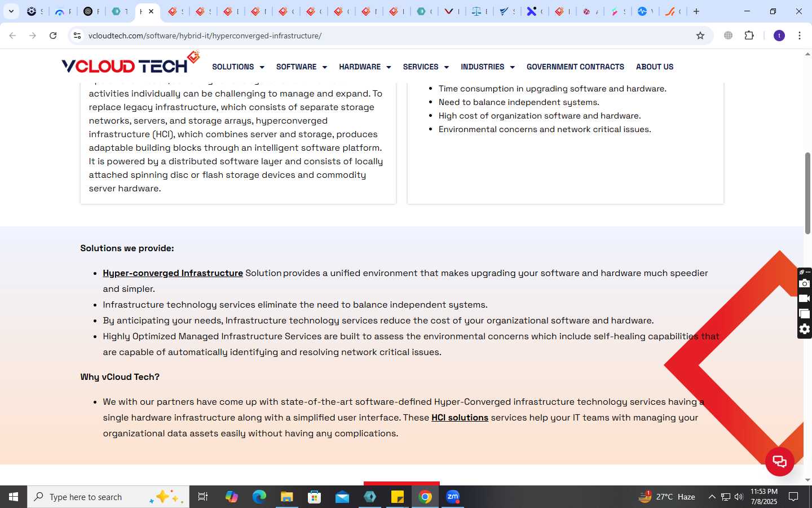Reload the current page

(x=53, y=36)
